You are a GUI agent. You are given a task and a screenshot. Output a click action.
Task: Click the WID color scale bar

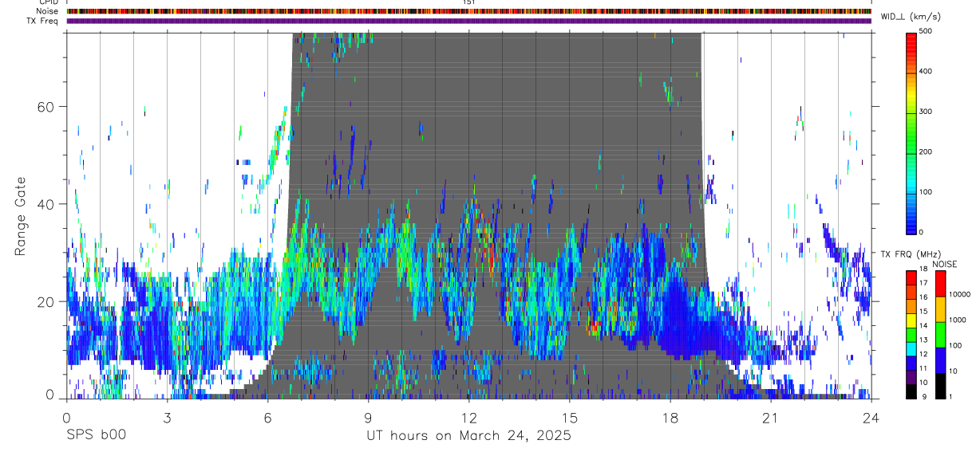[x=911, y=132]
